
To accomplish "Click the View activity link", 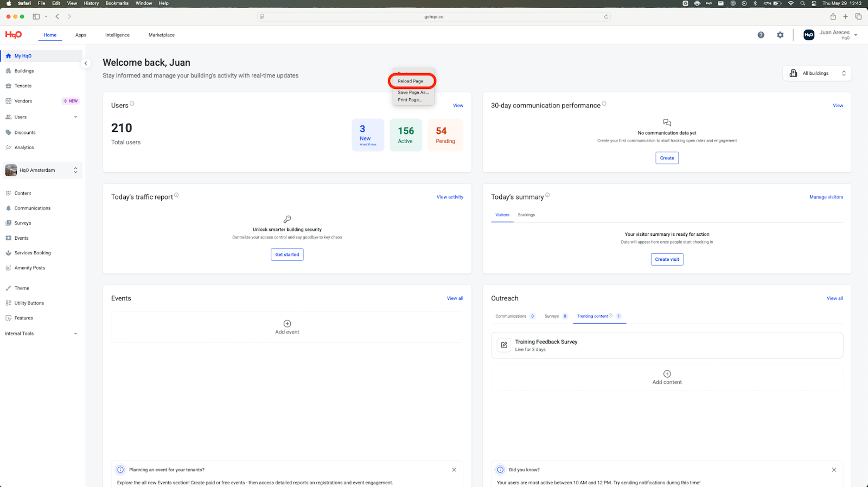I will click(450, 197).
